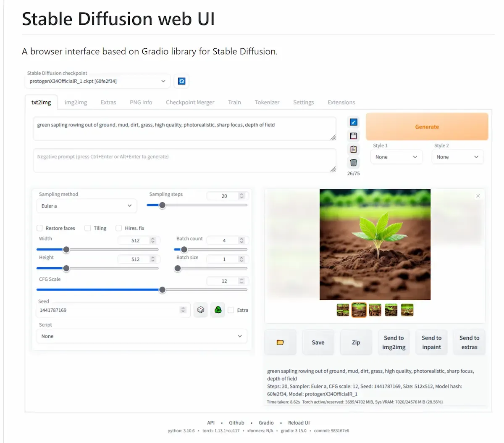The width and height of the screenshot is (504, 443).
Task: Switch to the img2img tab
Action: click(x=75, y=102)
